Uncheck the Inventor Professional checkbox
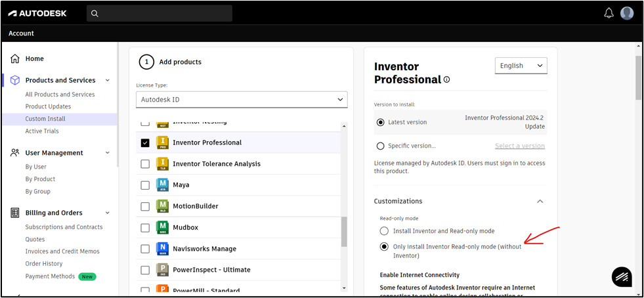The height and width of the screenshot is (298, 644). [x=145, y=142]
